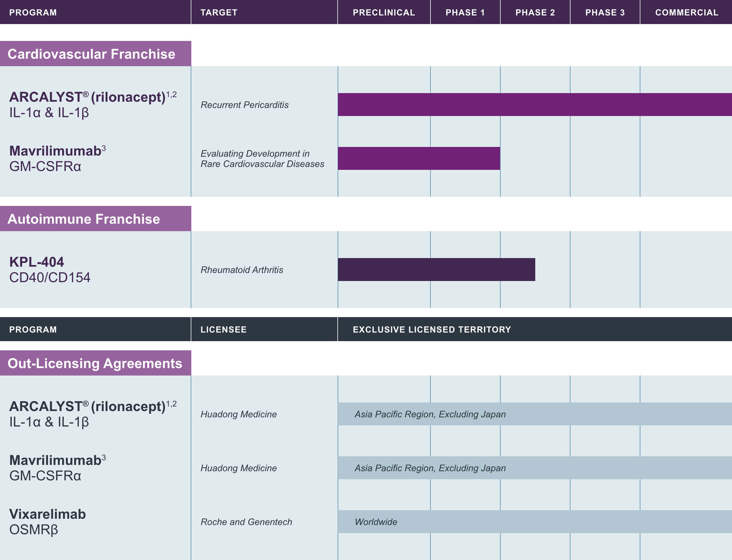
Task: Click Huadong Medicine licensee for ARCALYST
Action: [239, 414]
